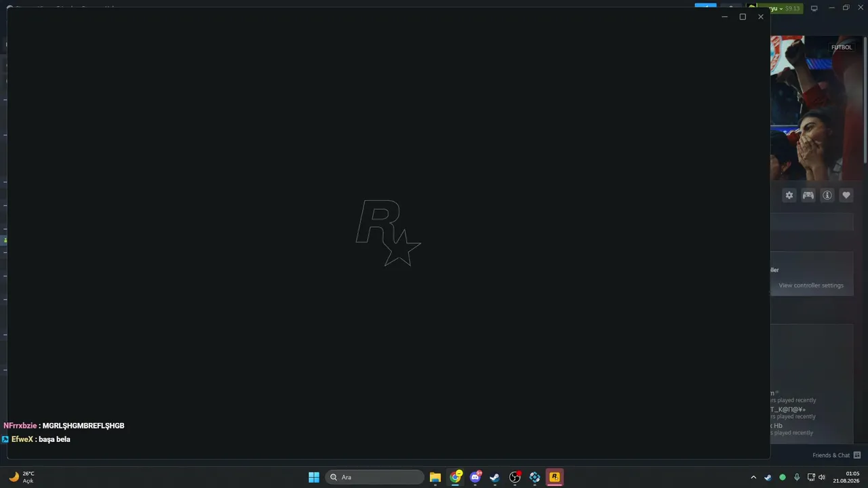Image resolution: width=868 pixels, height=488 pixels.
Task: Open OBS Studio from taskbar
Action: click(515, 477)
